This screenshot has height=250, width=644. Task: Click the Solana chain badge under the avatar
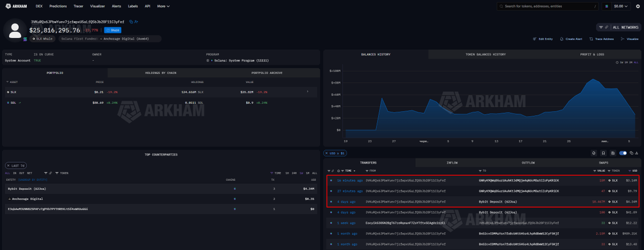[25, 39]
